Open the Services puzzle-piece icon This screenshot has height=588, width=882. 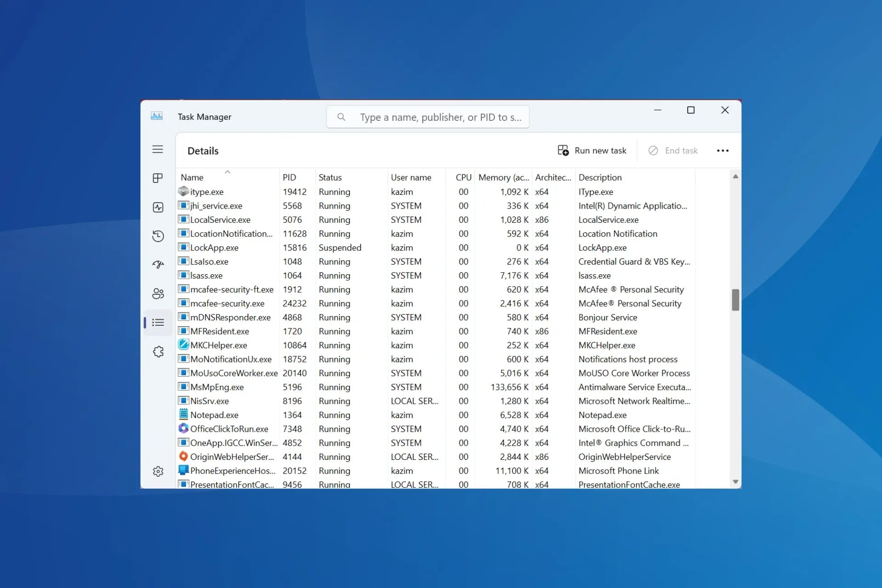click(158, 351)
